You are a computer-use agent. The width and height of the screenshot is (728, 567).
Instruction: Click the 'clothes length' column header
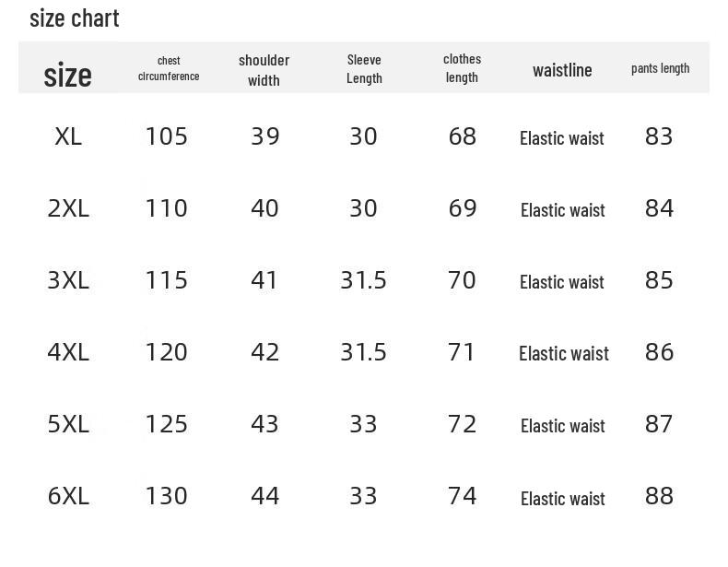click(x=462, y=68)
